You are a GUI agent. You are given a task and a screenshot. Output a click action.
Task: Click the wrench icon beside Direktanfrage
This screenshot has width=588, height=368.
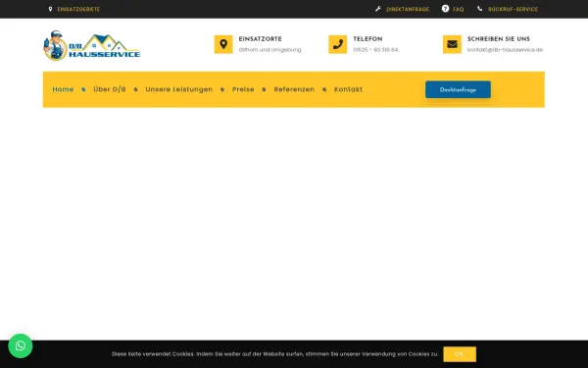(x=378, y=9)
